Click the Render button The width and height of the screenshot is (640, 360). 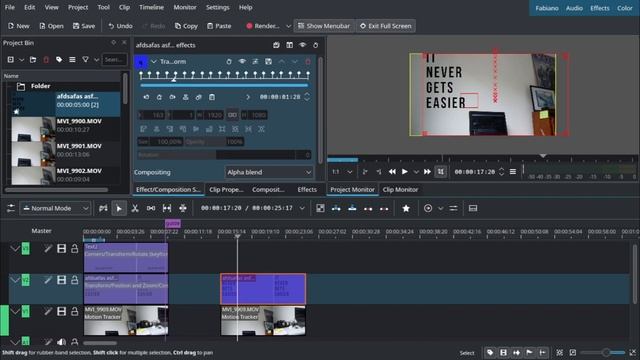point(262,26)
